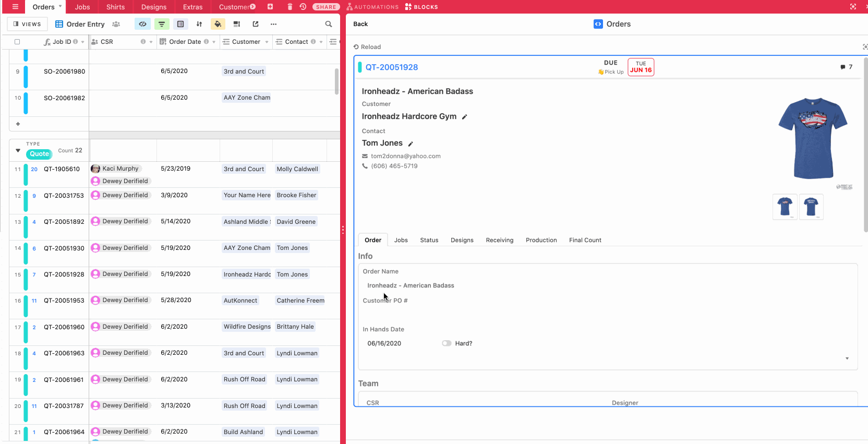Screen dimensions: 868x444
Task: Click the phone icon beside (606) 465-5719
Action: click(x=365, y=166)
